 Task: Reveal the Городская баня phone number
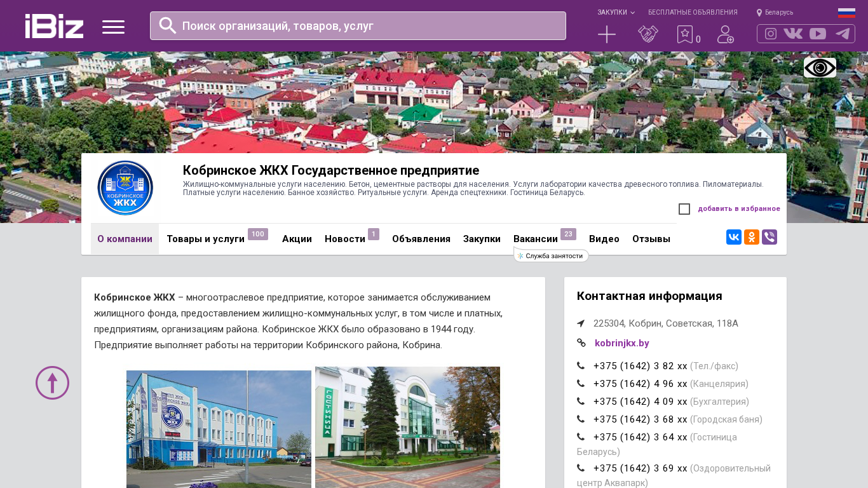pyautogui.click(x=641, y=419)
